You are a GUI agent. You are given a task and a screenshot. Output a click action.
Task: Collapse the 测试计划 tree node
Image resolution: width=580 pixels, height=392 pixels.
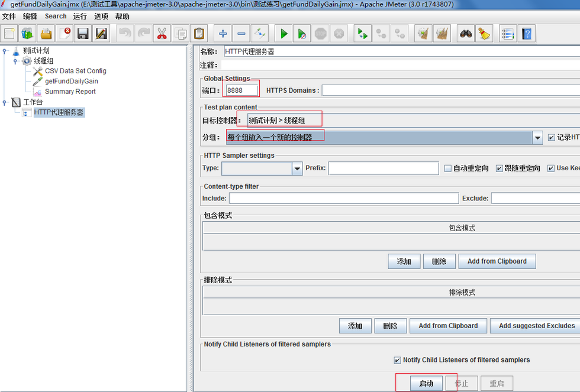5,51
